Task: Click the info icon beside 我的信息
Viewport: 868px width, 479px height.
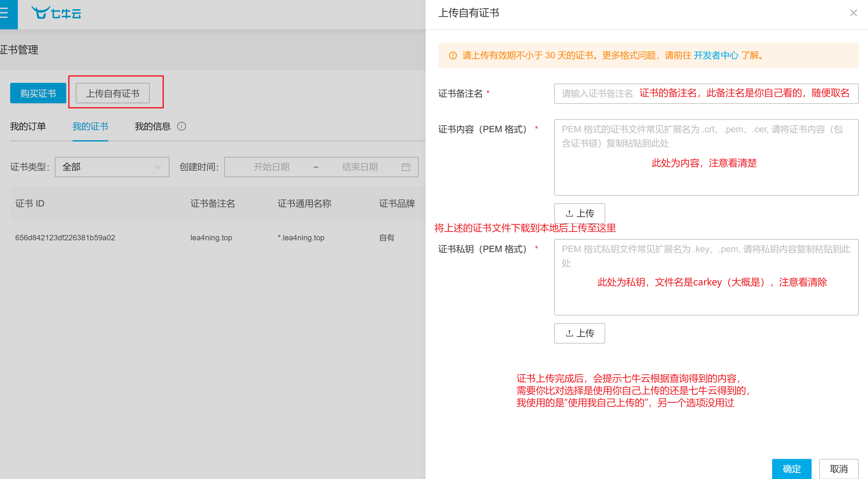Action: pyautogui.click(x=182, y=127)
